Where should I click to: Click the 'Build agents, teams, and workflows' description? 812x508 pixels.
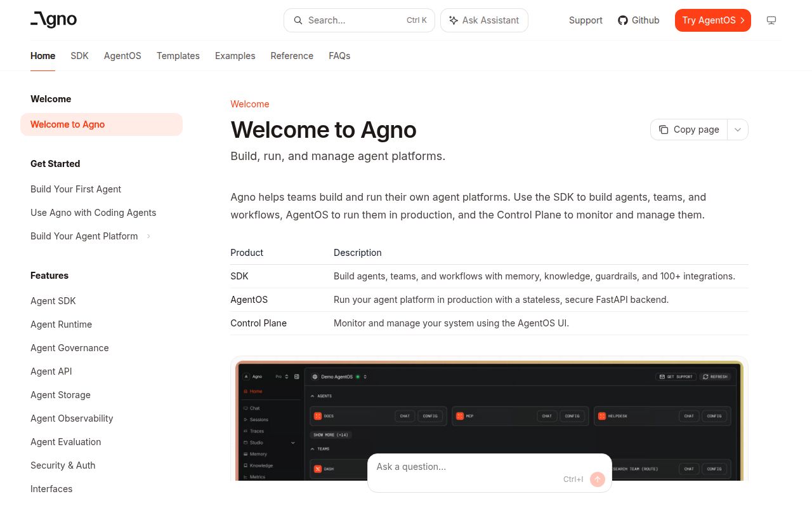[x=534, y=276]
